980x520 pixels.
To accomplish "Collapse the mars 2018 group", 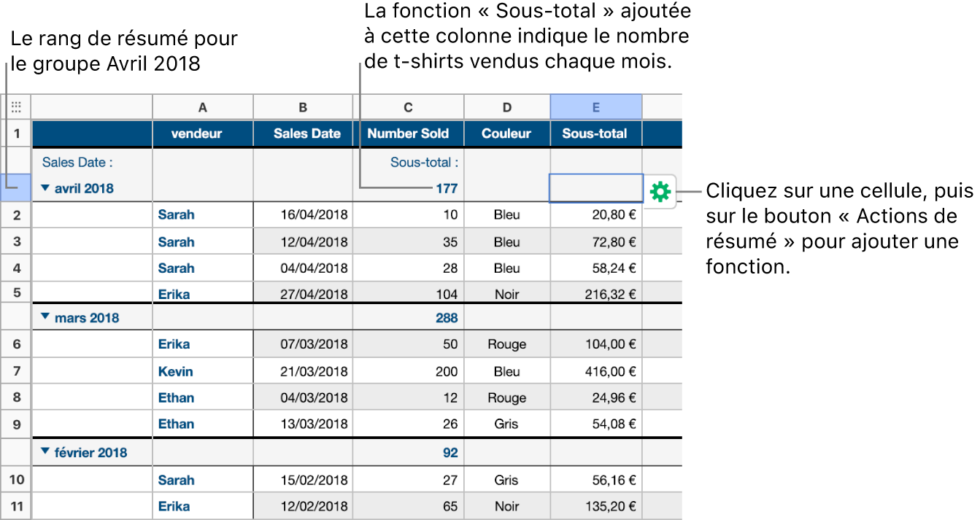I will (45, 317).
